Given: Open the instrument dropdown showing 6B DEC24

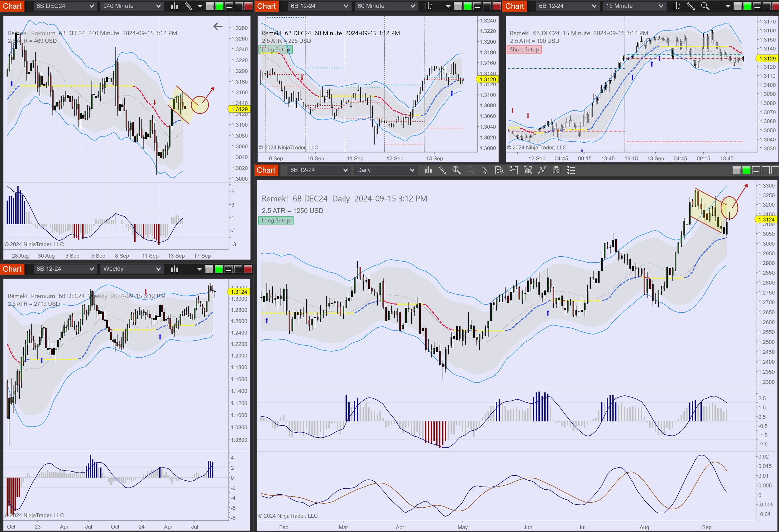Looking at the screenshot, I should (x=65, y=6).
